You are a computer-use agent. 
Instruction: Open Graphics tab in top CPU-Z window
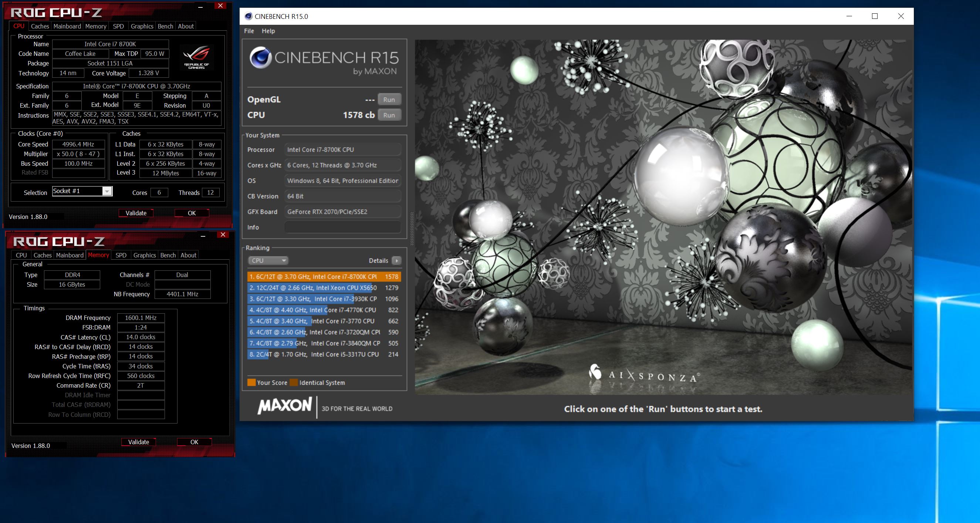(142, 26)
